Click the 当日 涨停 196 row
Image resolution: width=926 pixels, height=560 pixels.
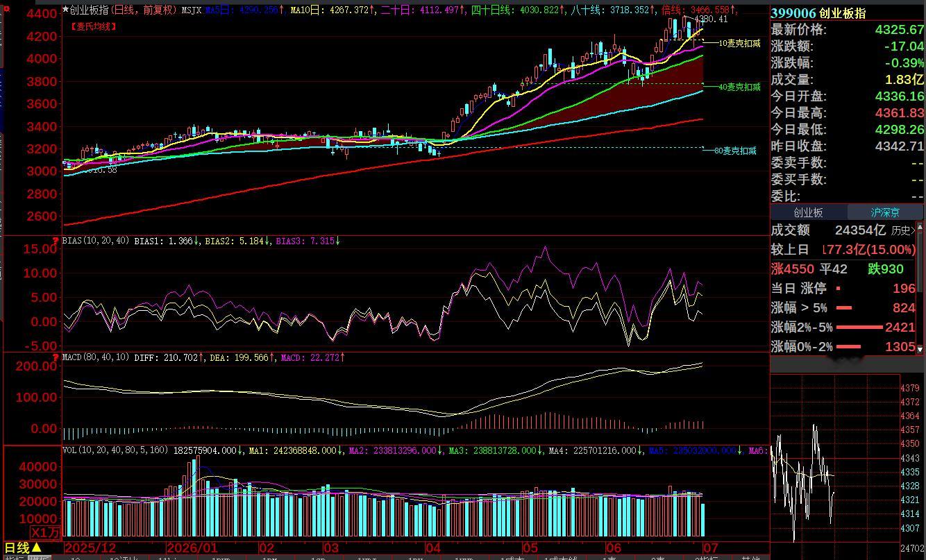pyautogui.click(x=843, y=288)
